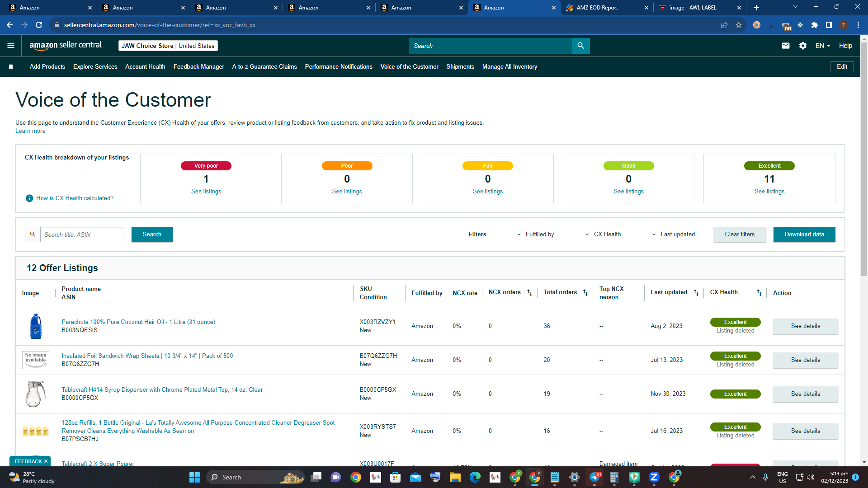The image size is (868, 488).
Task: See details for Parachute Coconut Hair Oil
Action: tap(806, 326)
